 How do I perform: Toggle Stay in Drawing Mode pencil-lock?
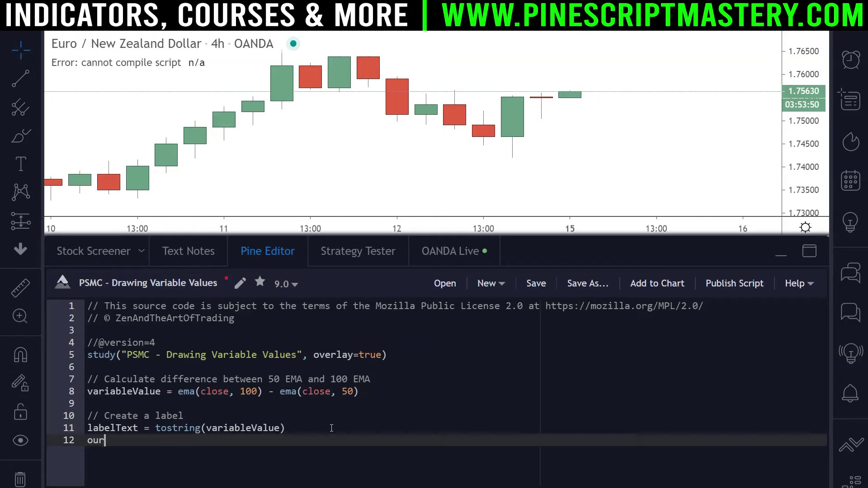(x=21, y=383)
